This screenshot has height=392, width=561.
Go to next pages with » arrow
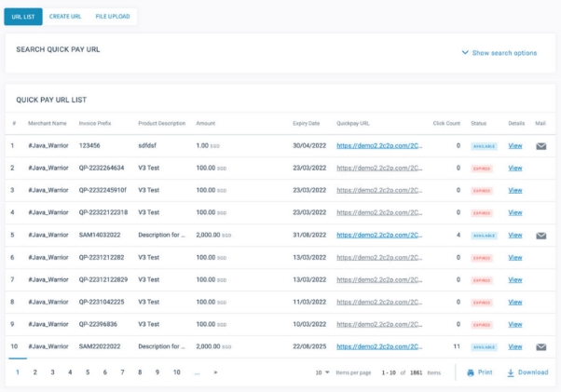[x=215, y=372]
